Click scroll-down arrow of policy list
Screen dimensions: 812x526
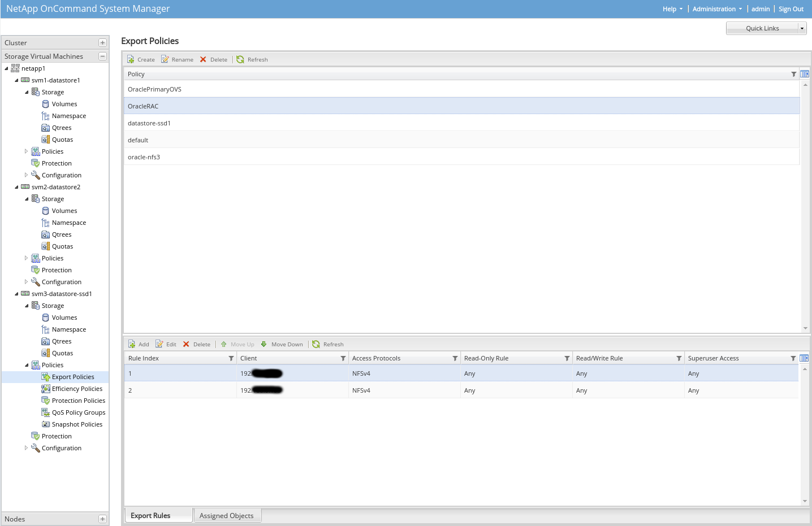click(x=805, y=328)
